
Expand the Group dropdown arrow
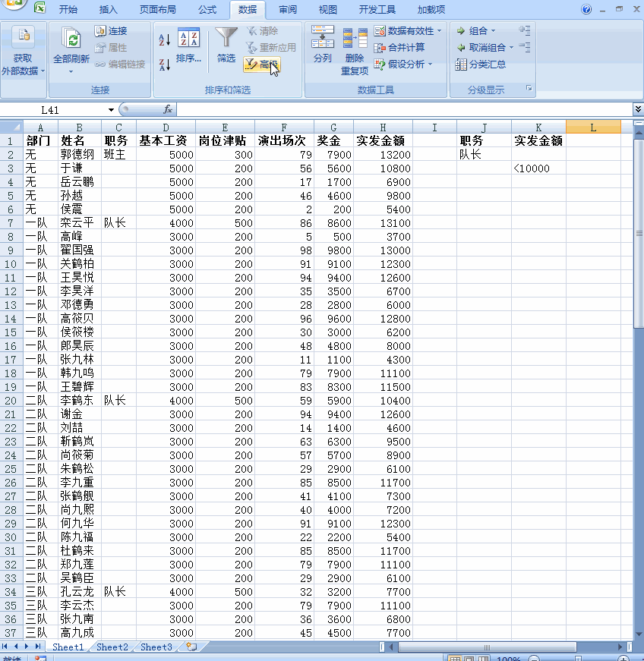(x=493, y=31)
